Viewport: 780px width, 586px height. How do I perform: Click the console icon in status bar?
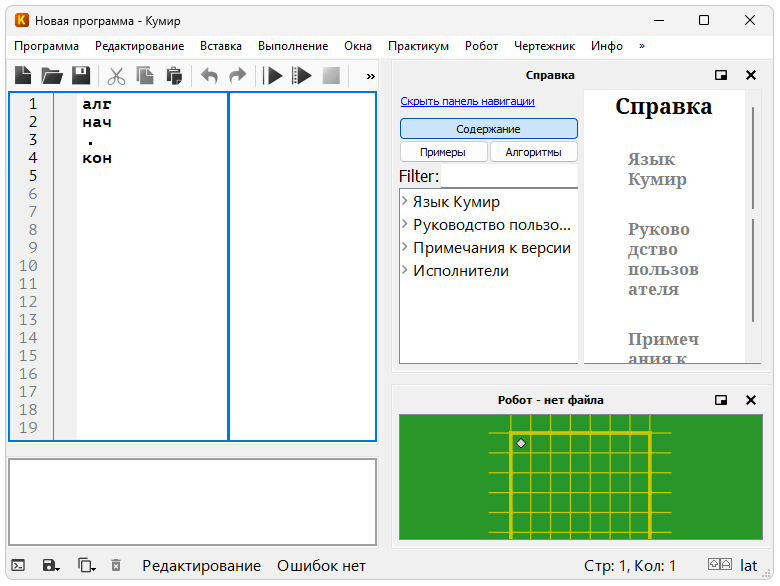coord(18,565)
